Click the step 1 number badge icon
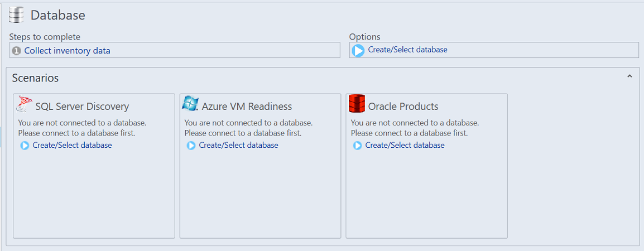Image resolution: width=644 pixels, height=251 pixels. click(17, 51)
